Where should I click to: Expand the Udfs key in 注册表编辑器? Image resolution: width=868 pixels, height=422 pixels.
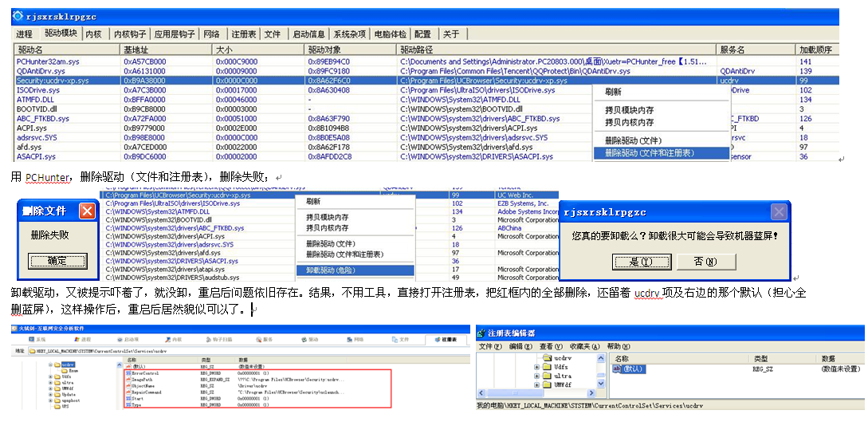click(x=536, y=367)
